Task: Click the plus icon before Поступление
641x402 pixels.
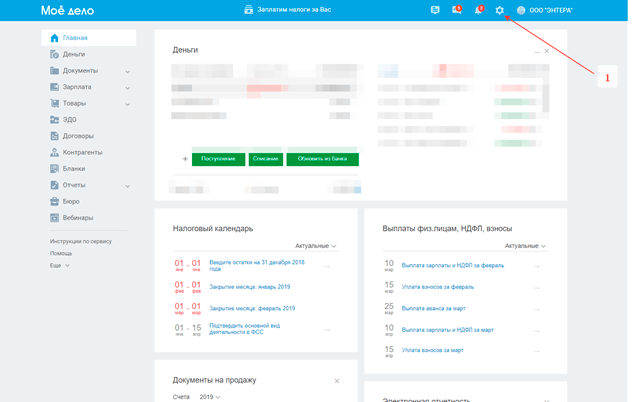Action: (185, 159)
